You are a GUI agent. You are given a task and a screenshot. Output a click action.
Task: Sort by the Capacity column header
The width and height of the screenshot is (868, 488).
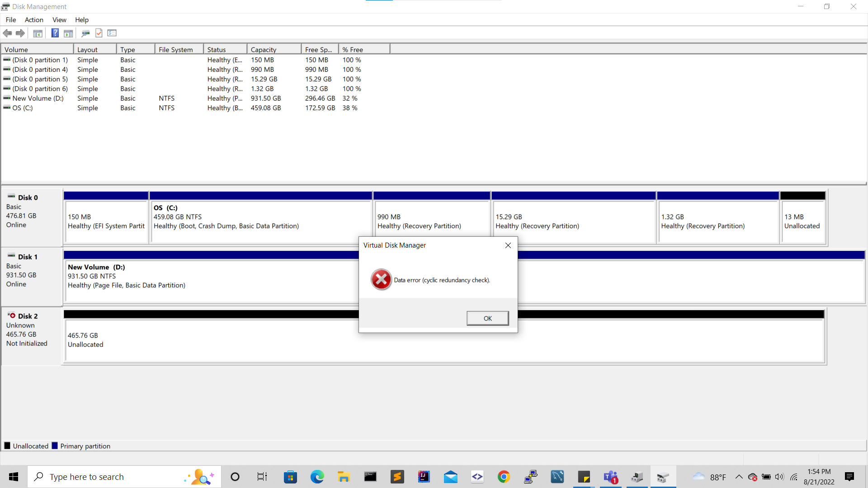click(274, 50)
